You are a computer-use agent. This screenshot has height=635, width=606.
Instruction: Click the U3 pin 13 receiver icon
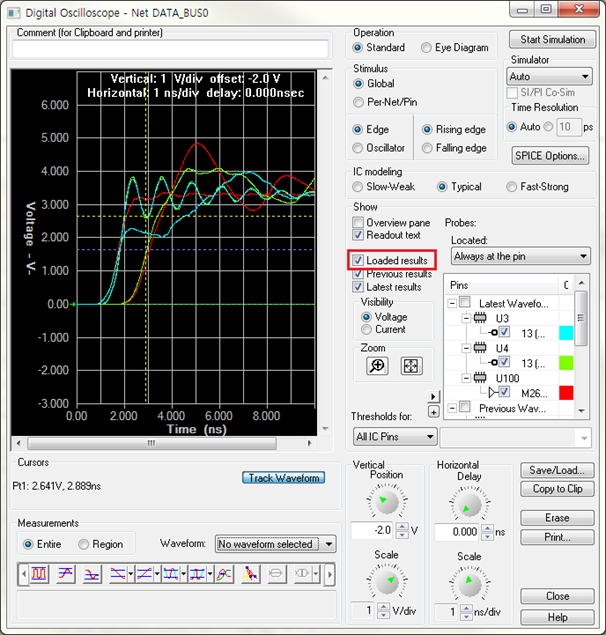[x=493, y=332]
